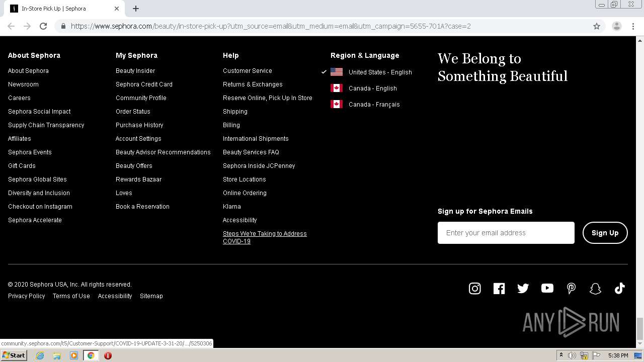Open Sephora Credit Card link
The height and width of the screenshot is (362, 644).
(x=144, y=84)
